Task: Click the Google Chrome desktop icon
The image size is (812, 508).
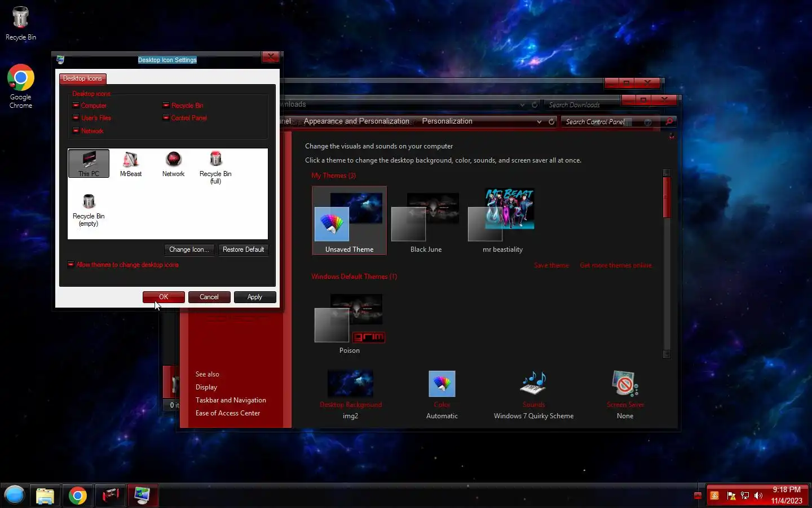Action: (x=20, y=86)
